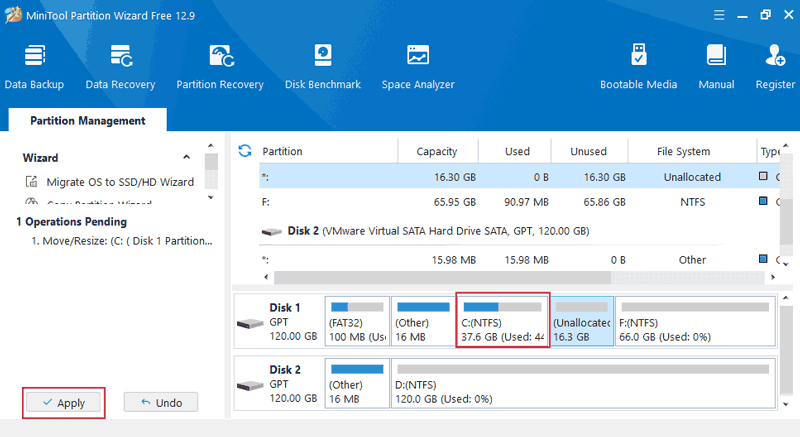Image resolution: width=800 pixels, height=437 pixels.
Task: Open Migrate OS to SSD/HD Wizard
Action: pos(119,182)
